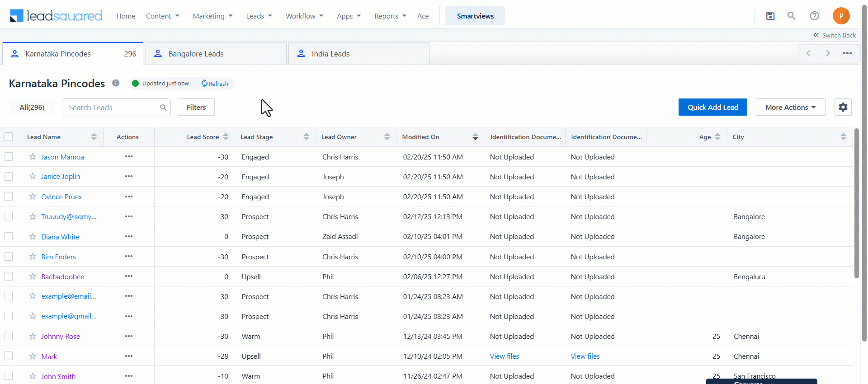Focus the Search Leads input field
Image resolution: width=868 pixels, height=384 pixels.
pyautogui.click(x=117, y=108)
